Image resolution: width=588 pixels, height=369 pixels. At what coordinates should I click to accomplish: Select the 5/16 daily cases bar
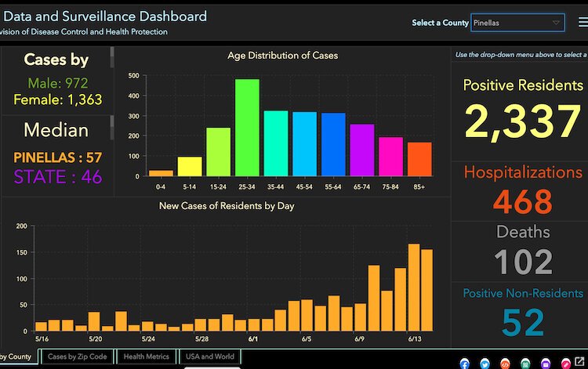(41, 326)
